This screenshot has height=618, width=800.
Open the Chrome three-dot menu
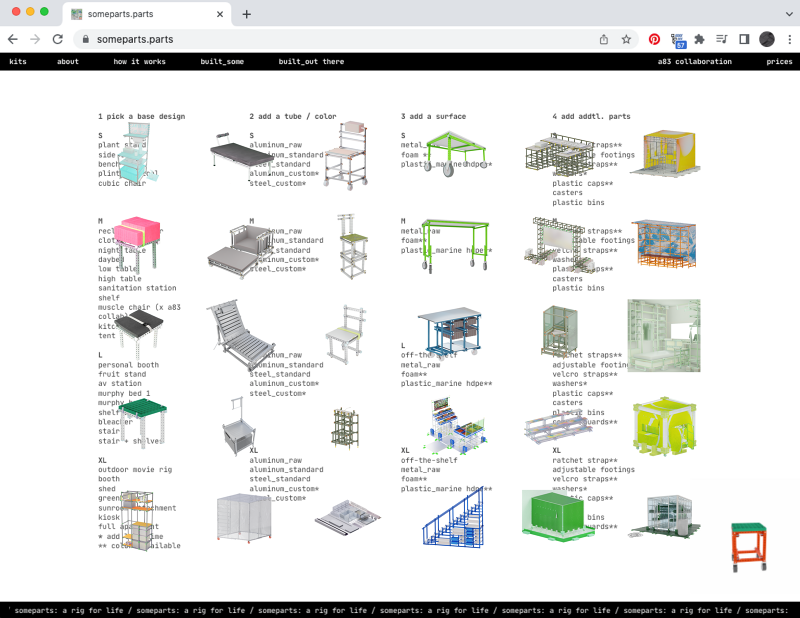click(788, 39)
